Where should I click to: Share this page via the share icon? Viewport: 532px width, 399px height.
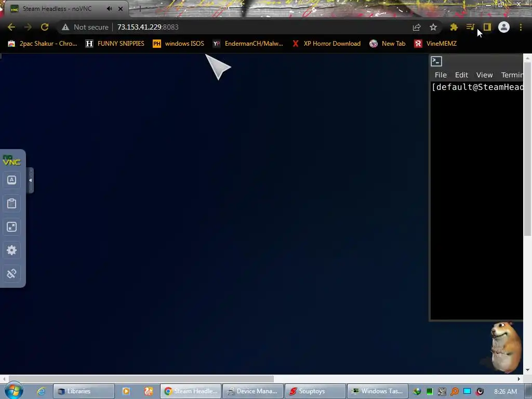417,27
